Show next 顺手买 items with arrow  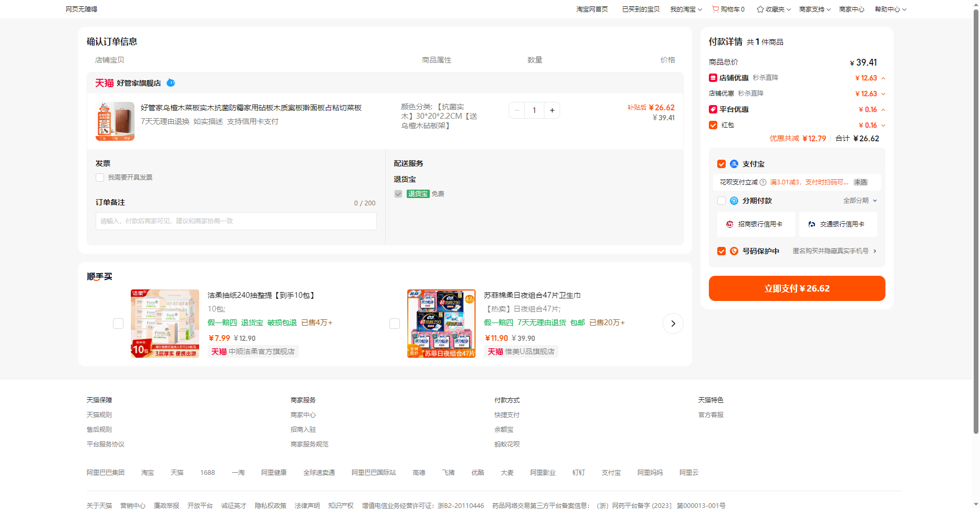[673, 324]
